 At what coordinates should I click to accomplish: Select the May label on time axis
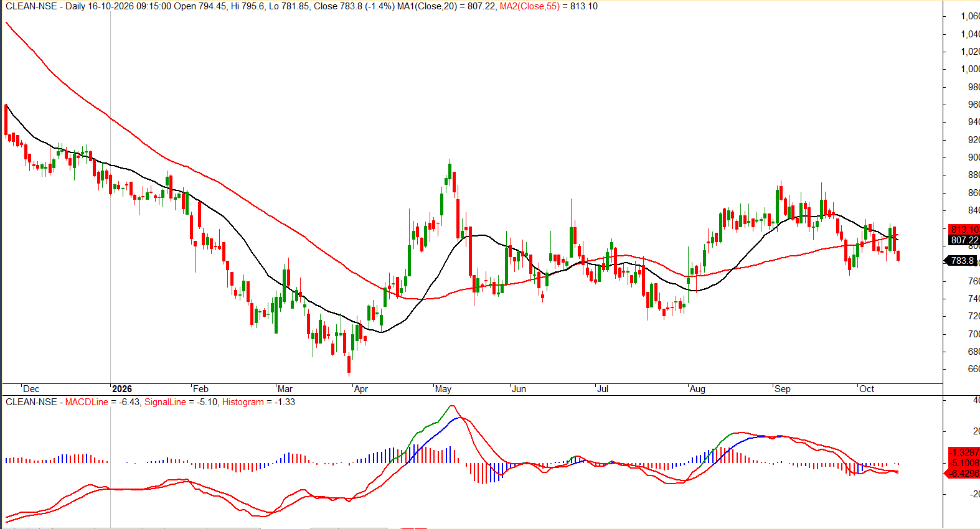coord(443,389)
